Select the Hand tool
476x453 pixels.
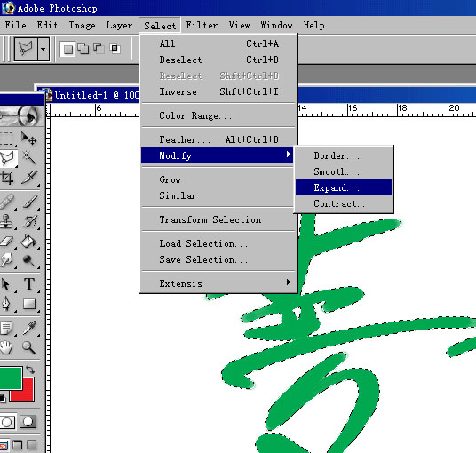coord(6,347)
